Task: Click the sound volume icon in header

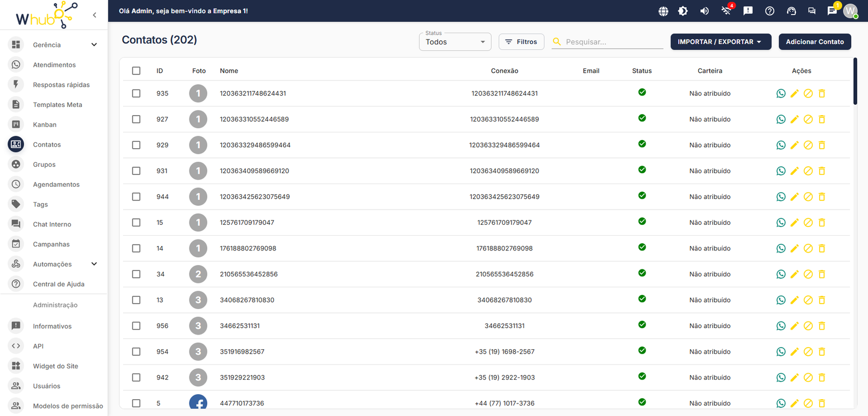Action: pos(704,11)
